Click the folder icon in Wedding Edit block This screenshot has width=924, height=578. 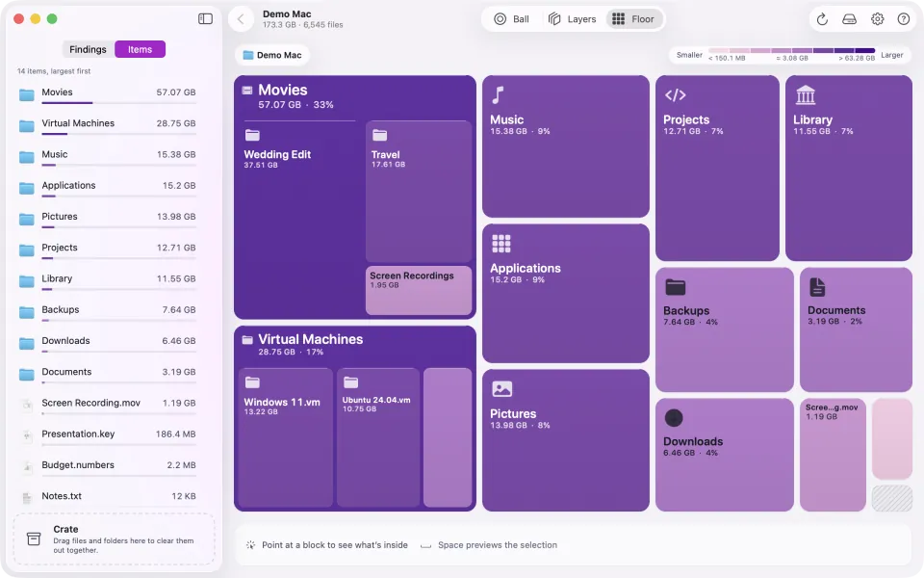tap(252, 135)
